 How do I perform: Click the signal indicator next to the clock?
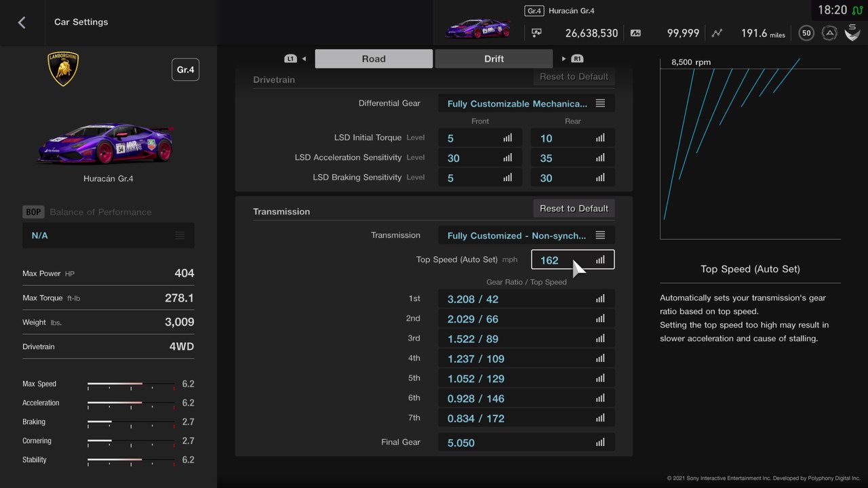857,10
